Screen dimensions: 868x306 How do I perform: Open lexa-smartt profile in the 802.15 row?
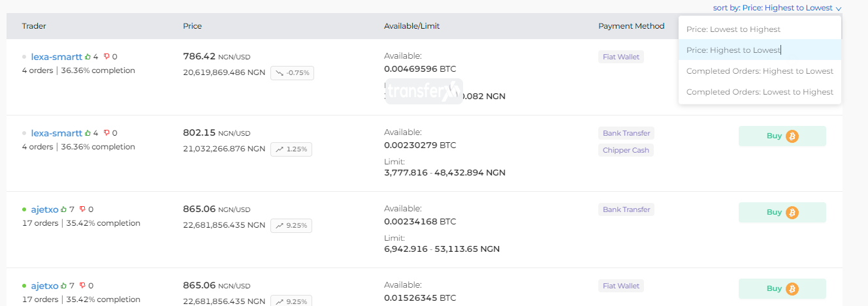[57, 133]
